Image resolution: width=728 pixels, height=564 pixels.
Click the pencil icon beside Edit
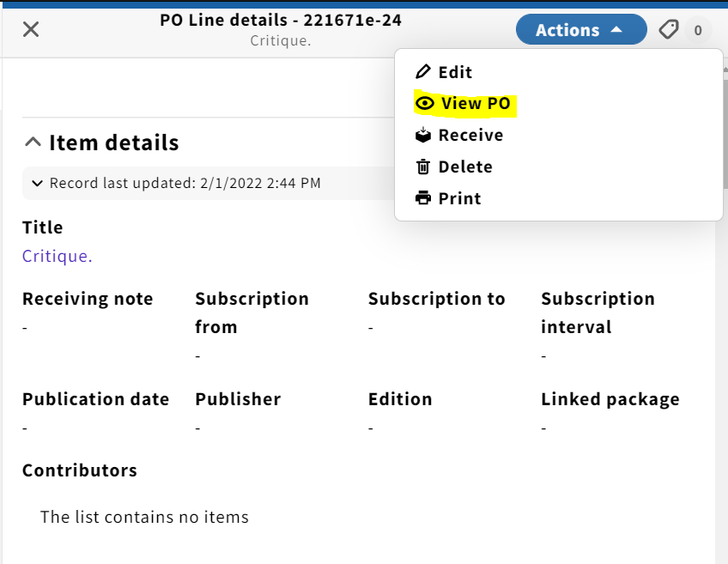tap(423, 72)
